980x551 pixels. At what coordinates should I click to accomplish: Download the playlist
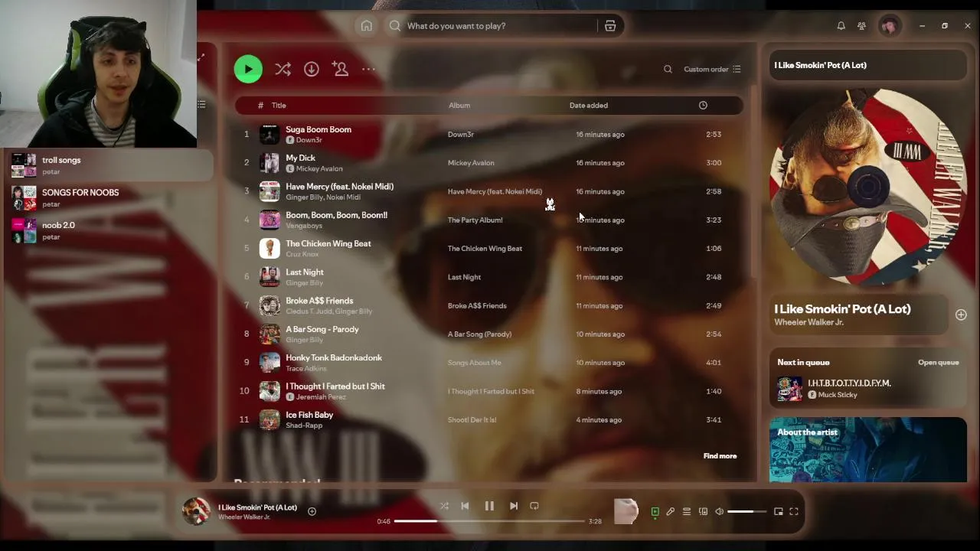pyautogui.click(x=311, y=69)
